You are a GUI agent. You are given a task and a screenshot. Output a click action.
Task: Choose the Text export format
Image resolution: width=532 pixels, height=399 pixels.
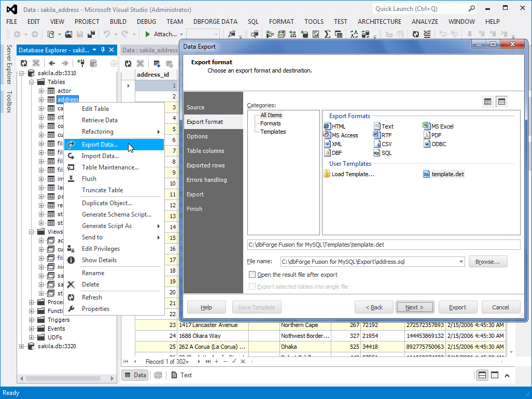[x=384, y=126]
